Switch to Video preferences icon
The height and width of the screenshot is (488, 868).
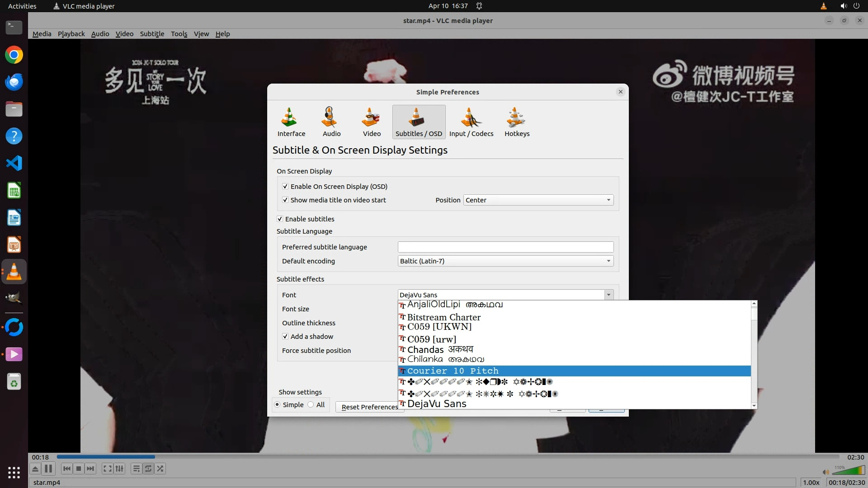point(372,122)
